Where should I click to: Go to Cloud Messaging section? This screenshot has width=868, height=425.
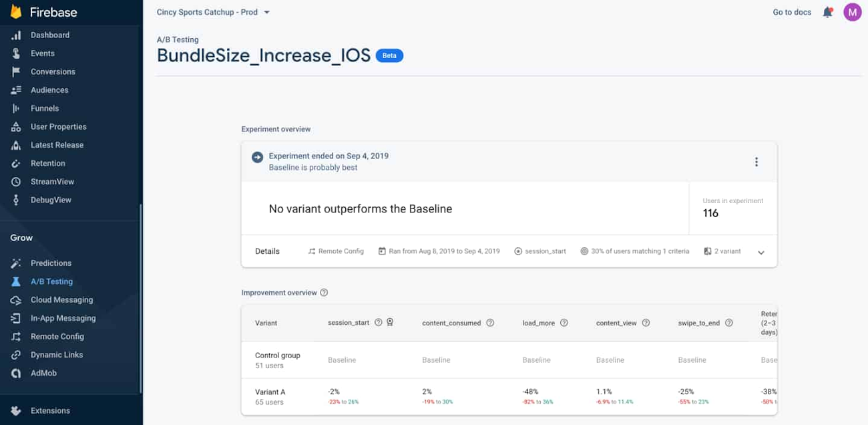[x=61, y=300]
